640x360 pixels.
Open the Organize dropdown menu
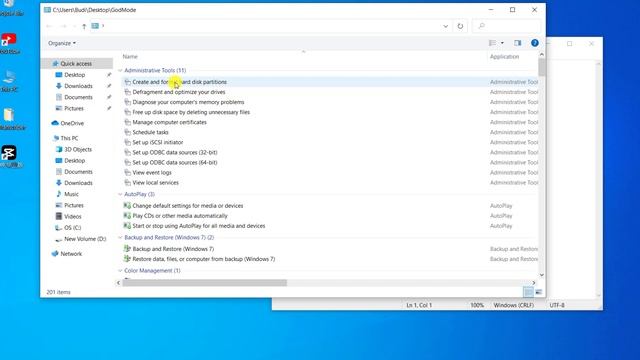point(62,43)
